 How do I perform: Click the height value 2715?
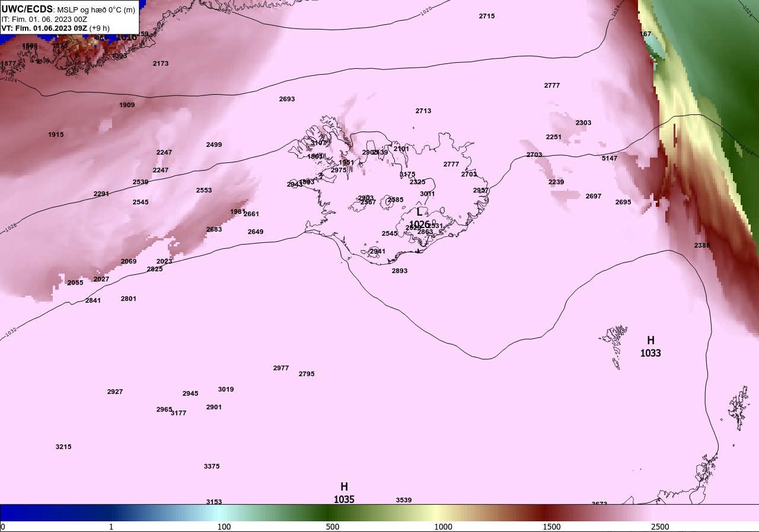click(487, 16)
